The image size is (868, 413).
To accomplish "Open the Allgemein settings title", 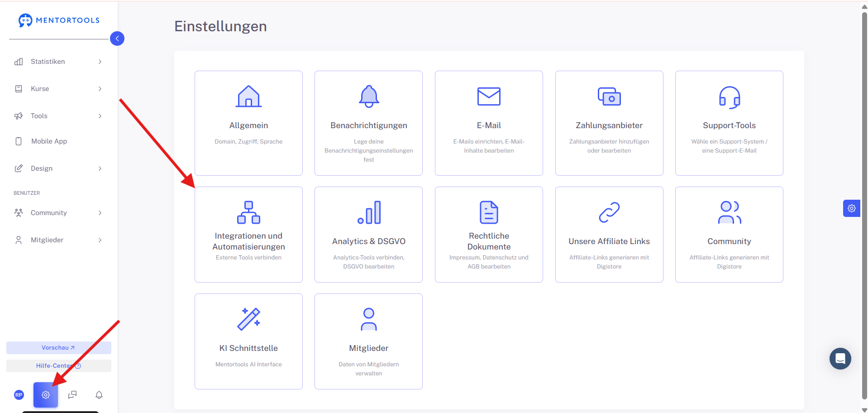I will click(248, 125).
